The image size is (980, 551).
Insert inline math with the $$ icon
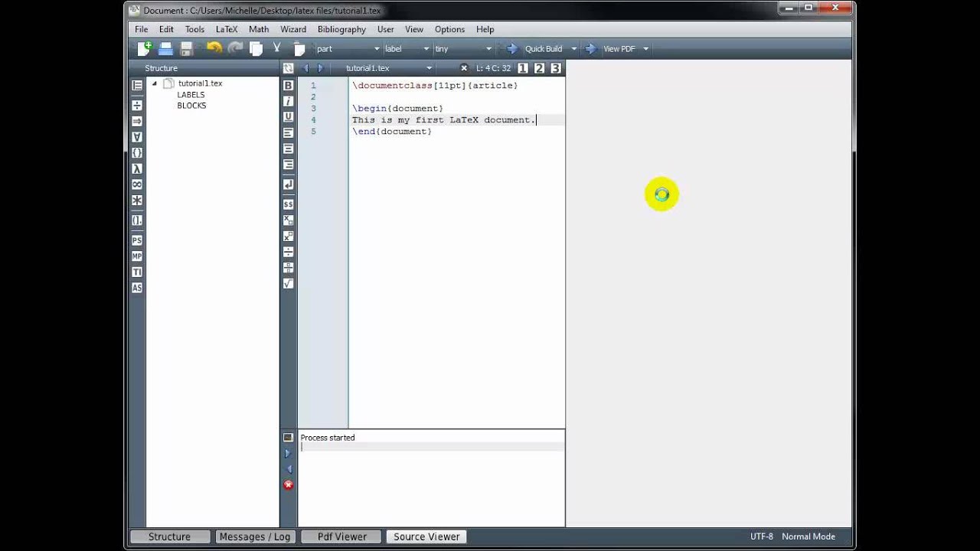(288, 204)
